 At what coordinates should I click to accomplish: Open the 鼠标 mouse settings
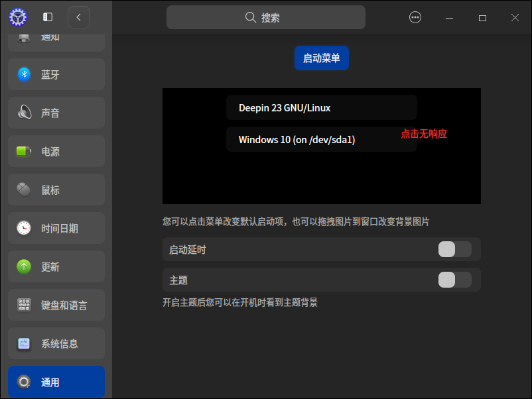56,190
